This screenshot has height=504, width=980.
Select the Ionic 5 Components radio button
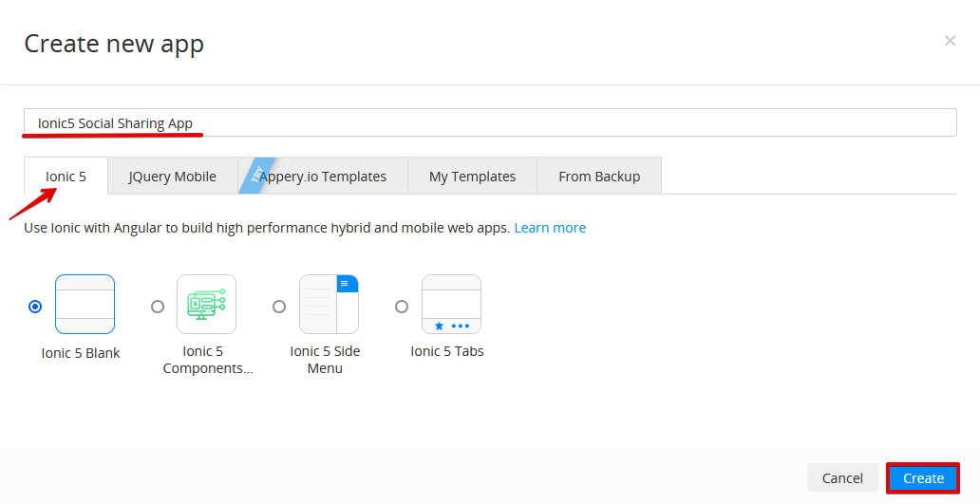tap(158, 307)
